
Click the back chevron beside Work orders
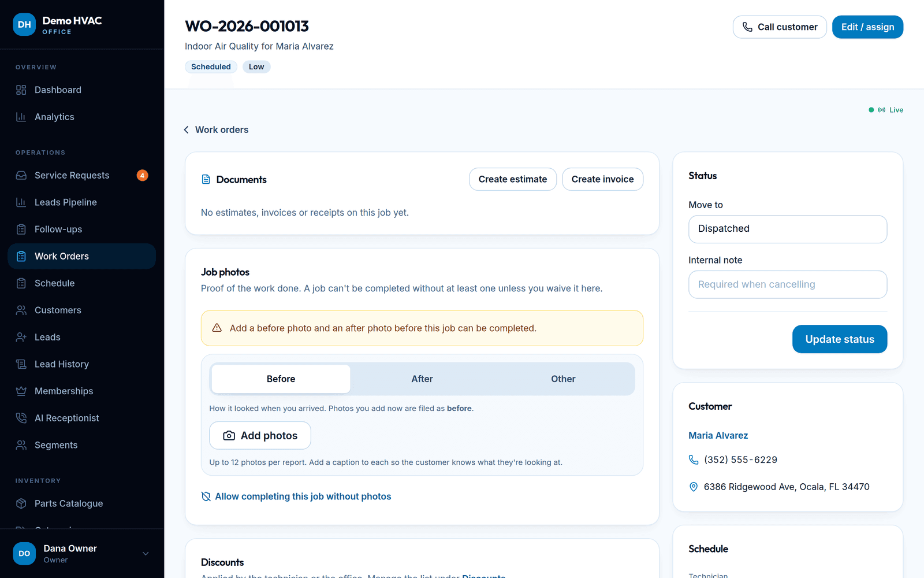[186, 129]
